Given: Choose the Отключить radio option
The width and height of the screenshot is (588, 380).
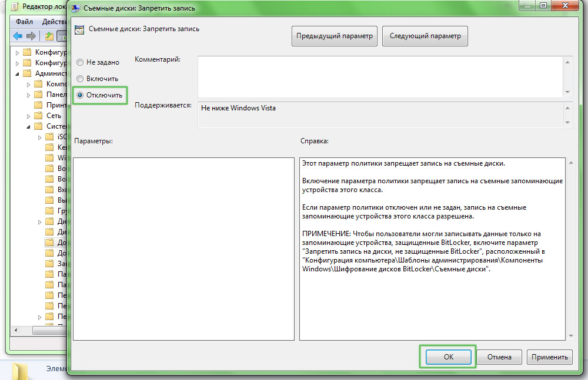Looking at the screenshot, I should tap(80, 95).
